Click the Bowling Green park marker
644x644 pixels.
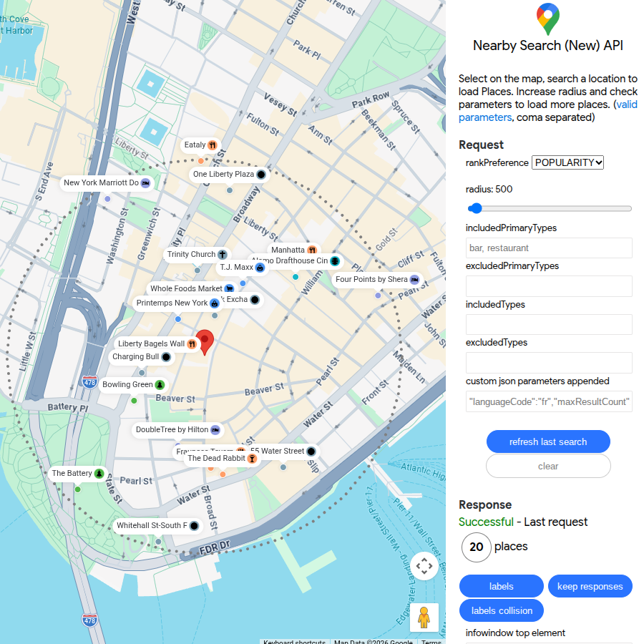[133, 385]
